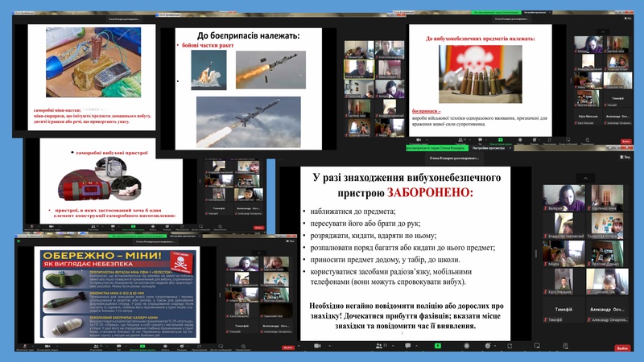Click Выйти button in ammunition slide window
Screen dimensions: 644x362
click(x=626, y=142)
